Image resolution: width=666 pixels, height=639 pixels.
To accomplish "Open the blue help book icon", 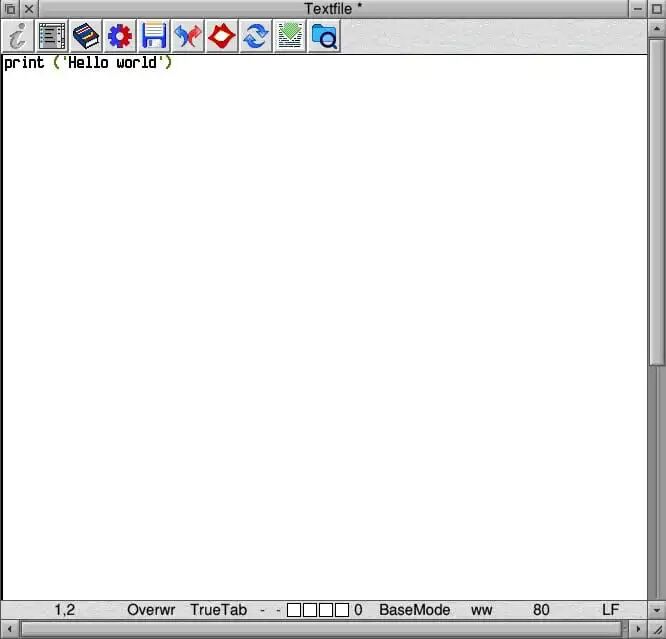I will tap(86, 36).
